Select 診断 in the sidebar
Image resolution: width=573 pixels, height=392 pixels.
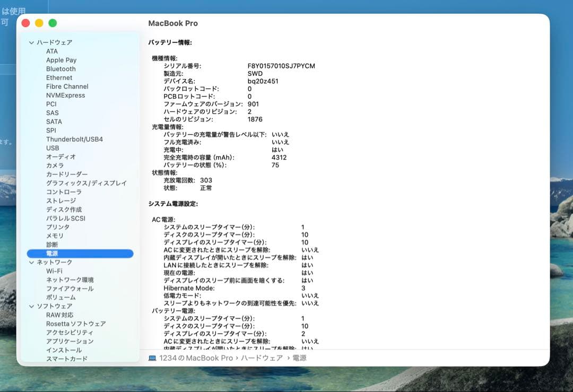(52, 245)
